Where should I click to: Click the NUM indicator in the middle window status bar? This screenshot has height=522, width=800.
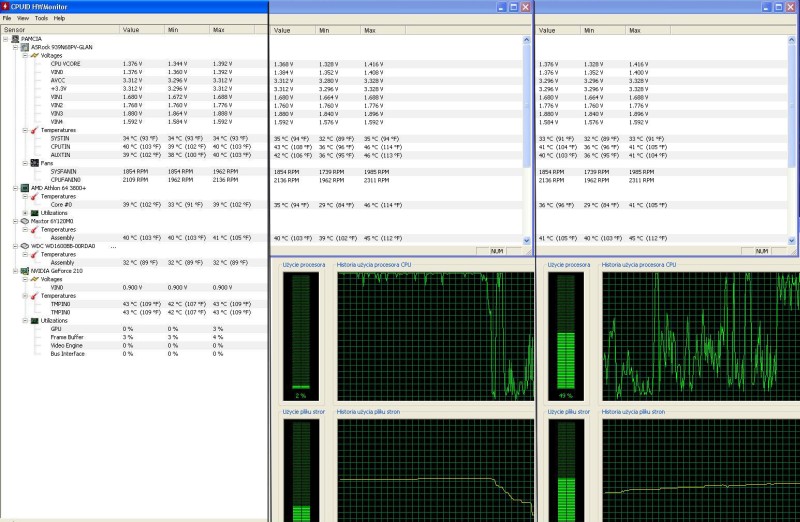(x=497, y=251)
